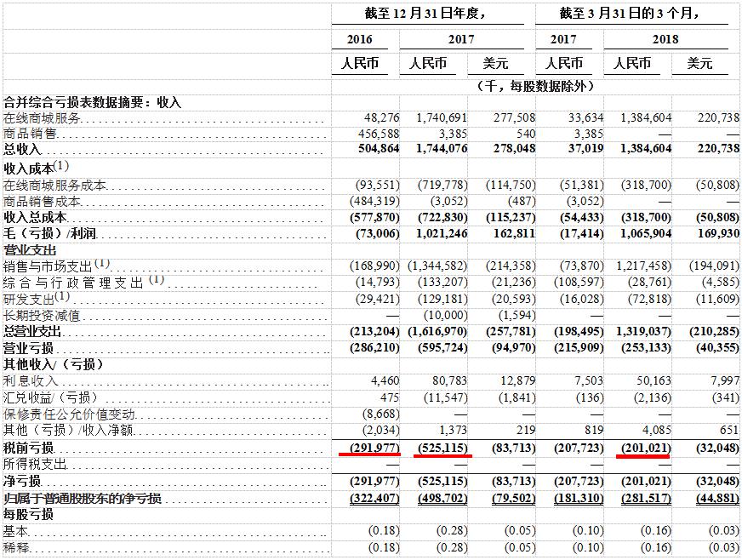Select the value "(1,344,582)"
This screenshot has width=742, height=560.
[437, 266]
